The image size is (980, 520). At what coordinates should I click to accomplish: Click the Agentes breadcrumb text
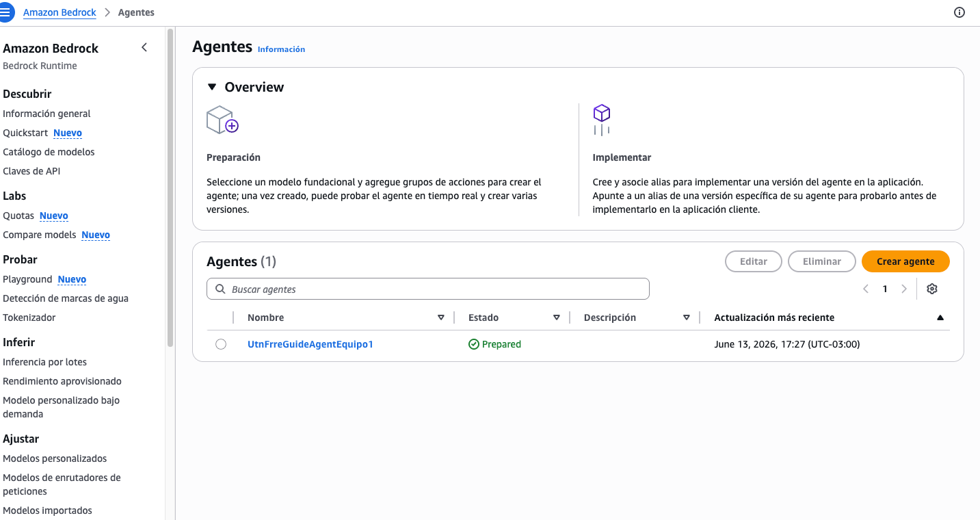point(136,12)
